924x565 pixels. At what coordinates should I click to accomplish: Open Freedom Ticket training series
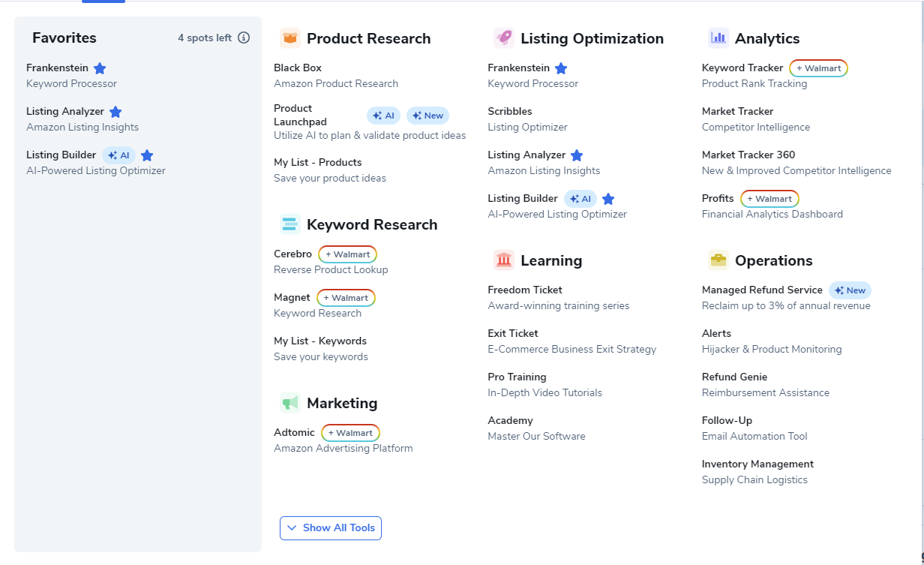pyautogui.click(x=525, y=290)
